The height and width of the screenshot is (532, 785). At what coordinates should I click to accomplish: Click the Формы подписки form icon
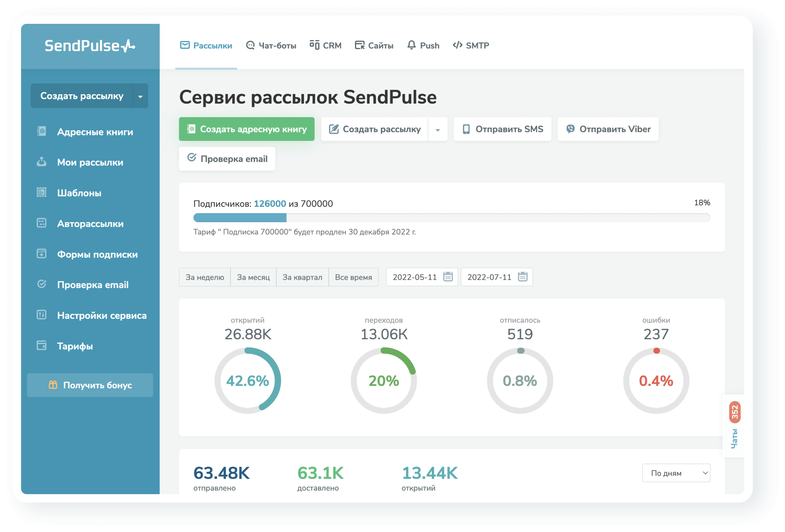(41, 254)
